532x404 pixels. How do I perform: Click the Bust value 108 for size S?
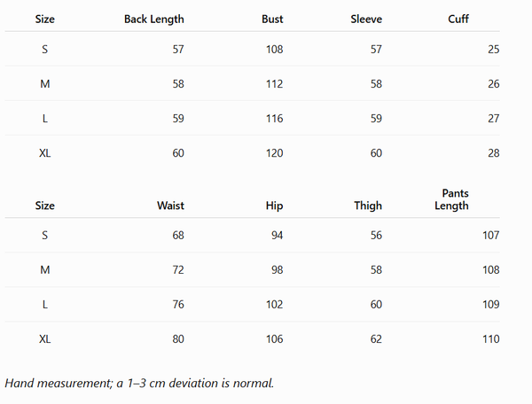click(x=275, y=50)
